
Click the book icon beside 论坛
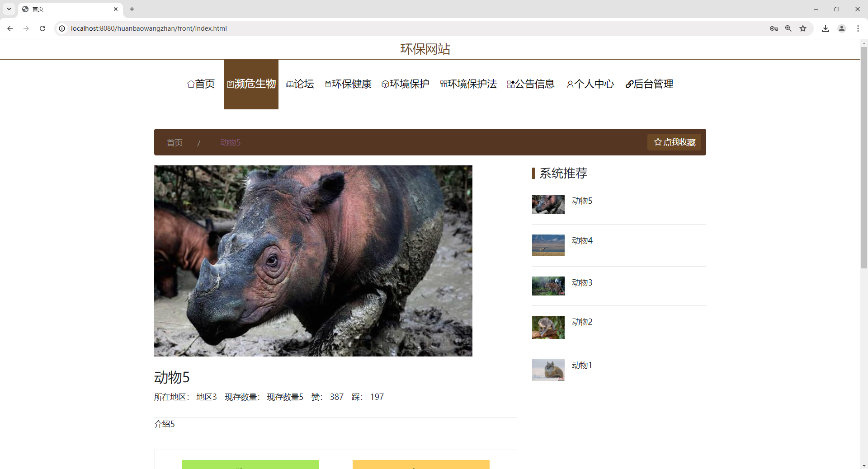click(290, 84)
